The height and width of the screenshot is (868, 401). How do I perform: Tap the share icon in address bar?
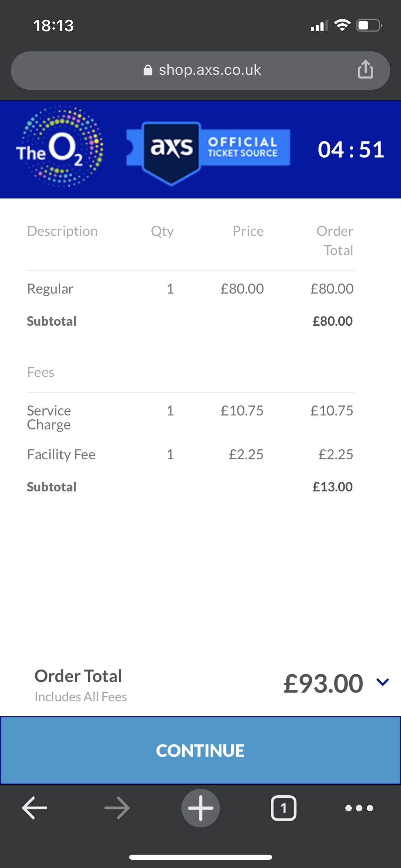pos(365,70)
